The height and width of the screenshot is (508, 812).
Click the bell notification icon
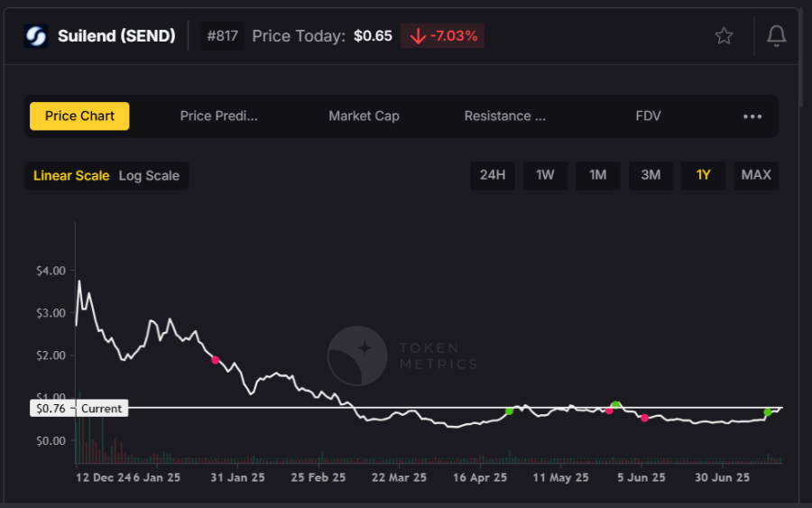coord(775,36)
